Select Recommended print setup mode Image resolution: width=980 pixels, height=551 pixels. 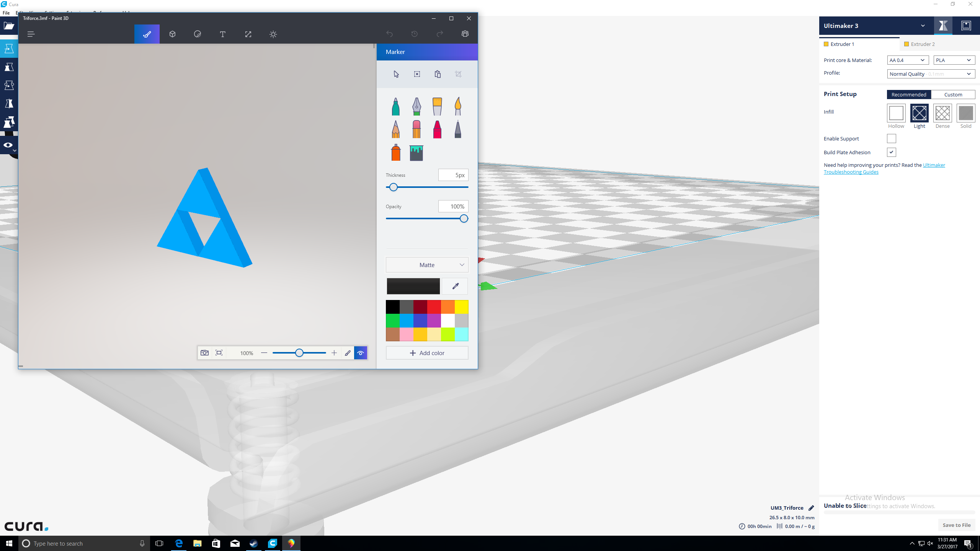909,95
